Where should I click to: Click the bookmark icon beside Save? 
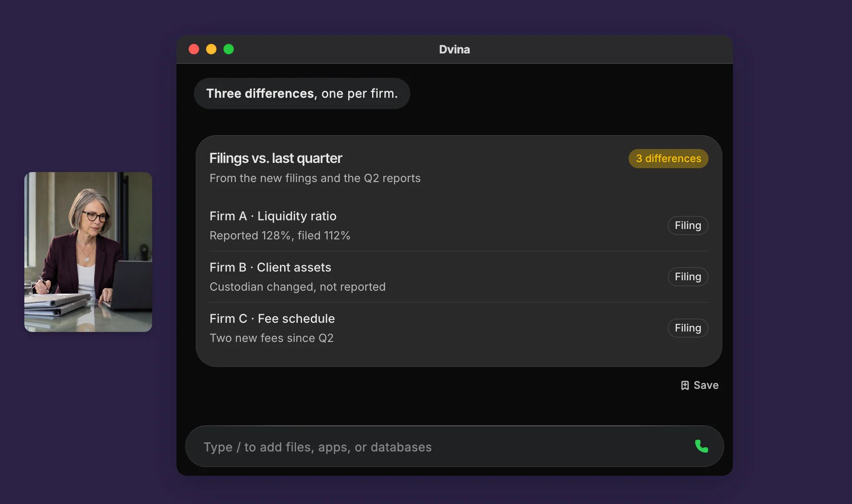point(685,385)
